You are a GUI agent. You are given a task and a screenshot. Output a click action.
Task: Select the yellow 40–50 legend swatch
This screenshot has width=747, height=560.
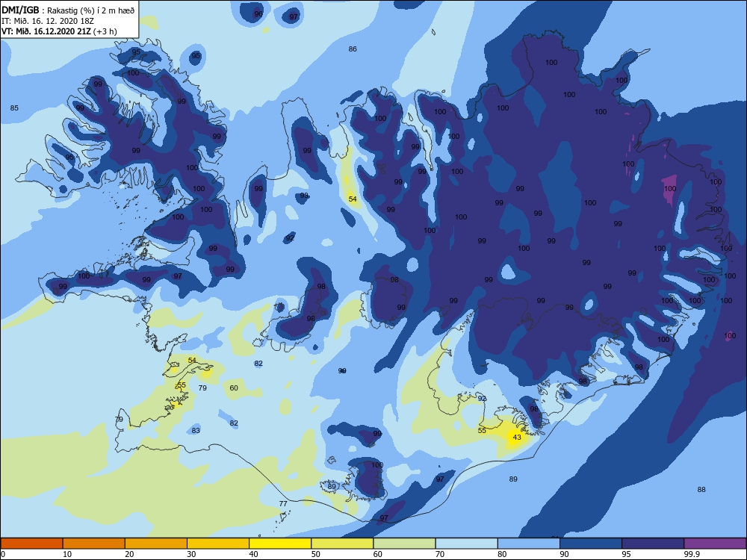280,544
